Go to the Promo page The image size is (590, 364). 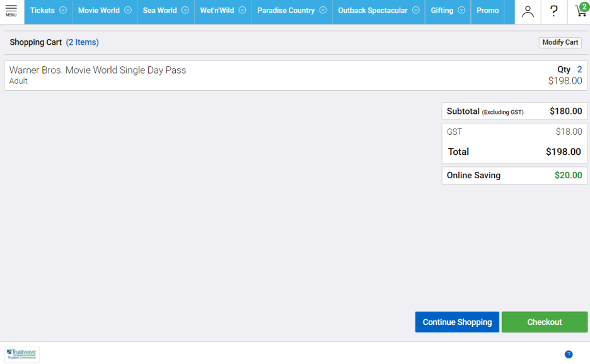[x=488, y=12]
